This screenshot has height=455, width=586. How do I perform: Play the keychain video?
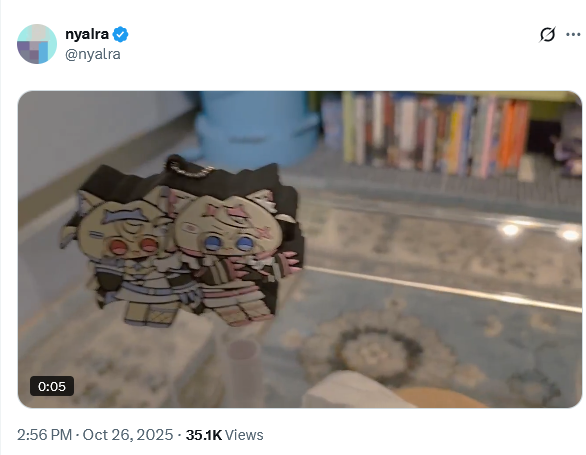coord(300,249)
